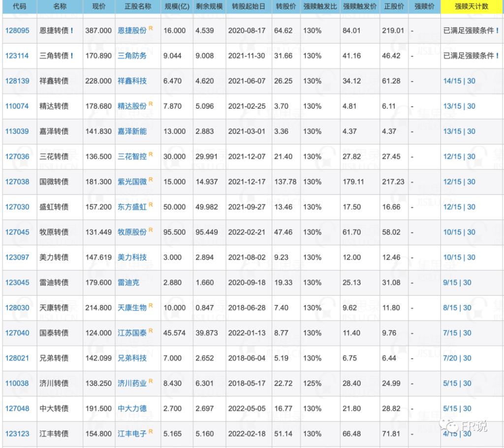Click the 转股价 column header

[285, 6]
